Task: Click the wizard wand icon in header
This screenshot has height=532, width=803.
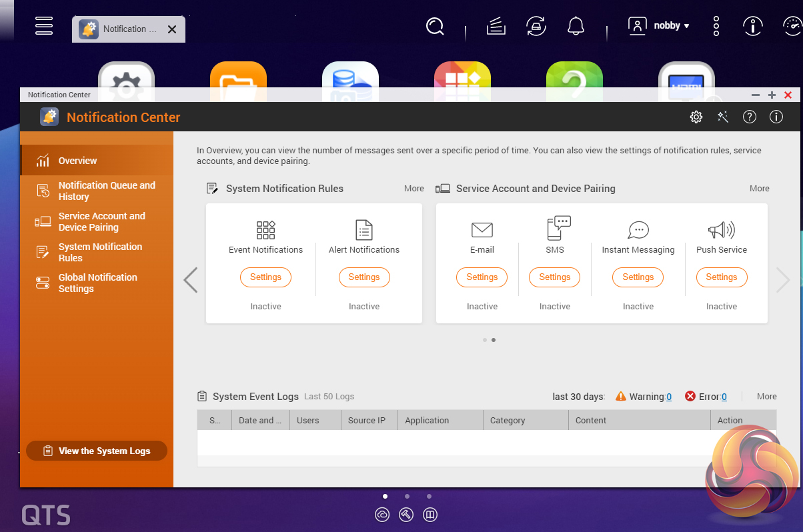Action: [723, 117]
